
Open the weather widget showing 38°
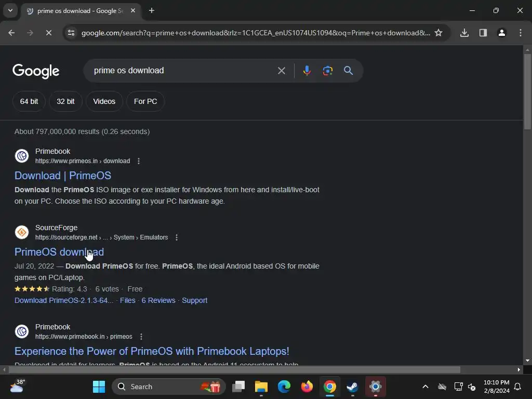tap(17, 386)
